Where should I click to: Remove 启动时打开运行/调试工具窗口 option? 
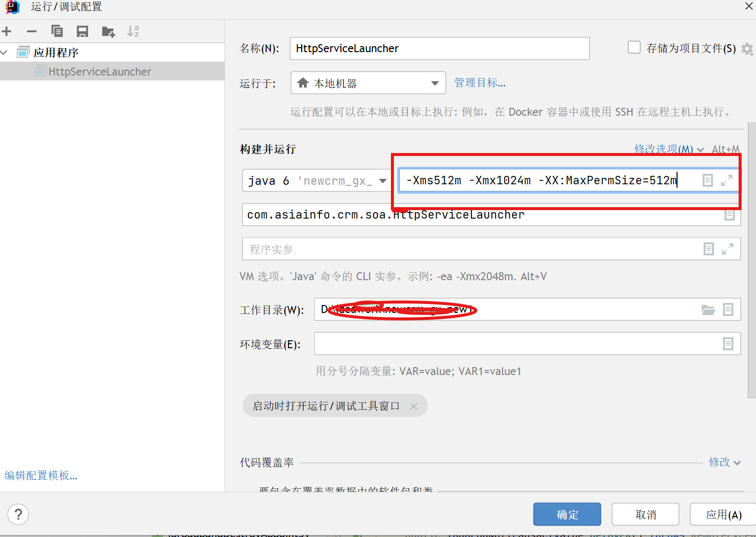[414, 405]
